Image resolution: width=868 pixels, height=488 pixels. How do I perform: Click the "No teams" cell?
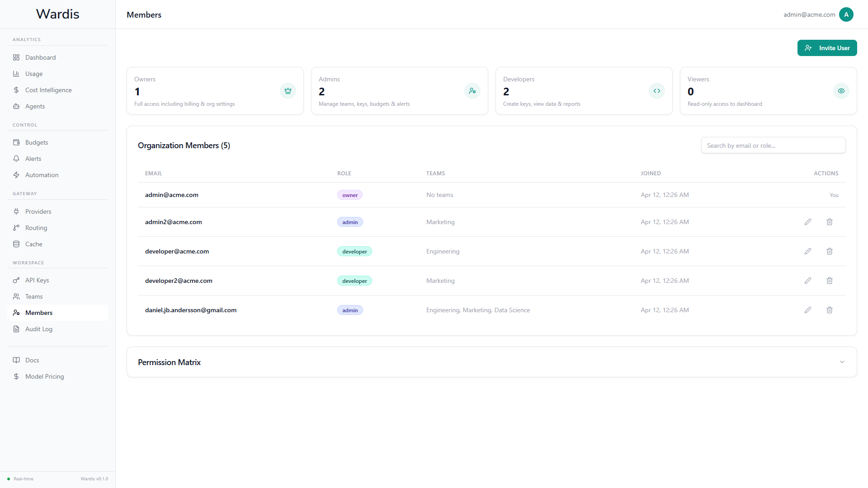click(x=439, y=195)
